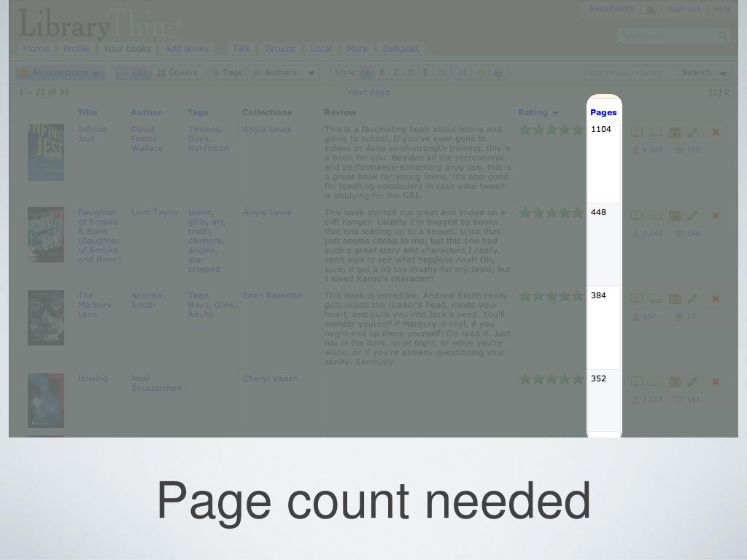Image resolution: width=747 pixels, height=560 pixels.
Task: Open the Groups tab
Action: (280, 49)
